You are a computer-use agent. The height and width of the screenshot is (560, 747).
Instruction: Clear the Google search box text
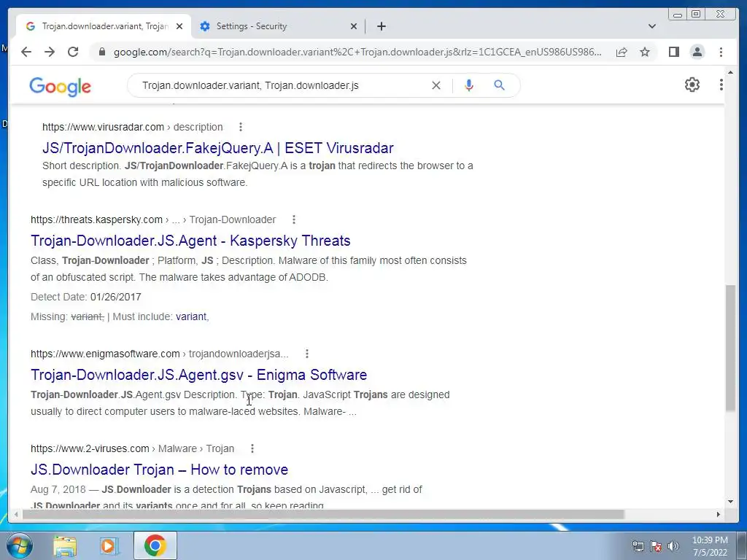pyautogui.click(x=436, y=85)
